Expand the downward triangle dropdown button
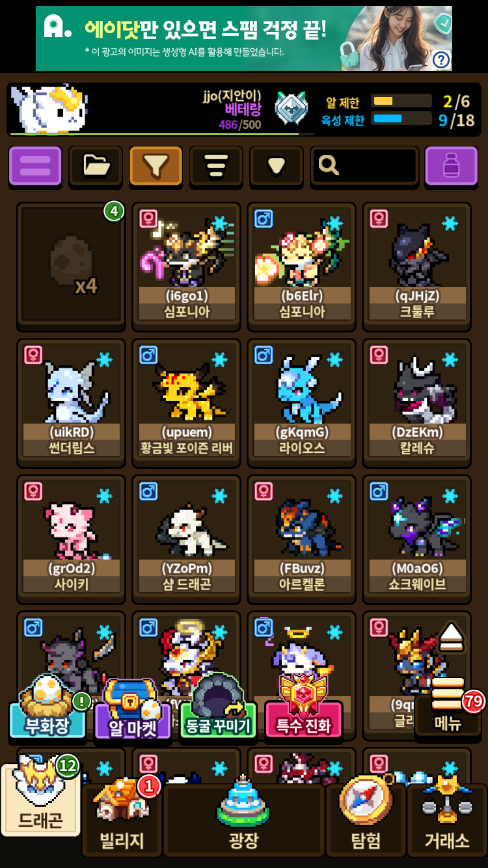 point(277,166)
